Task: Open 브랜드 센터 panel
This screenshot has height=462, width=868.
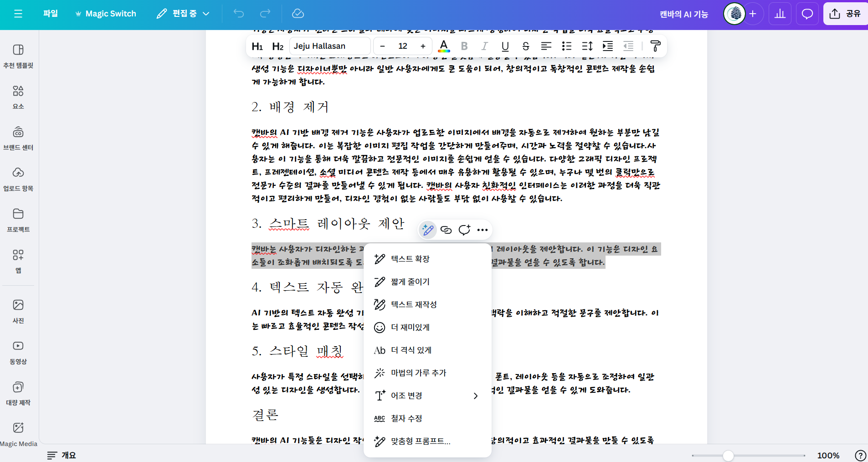Action: pos(18,139)
